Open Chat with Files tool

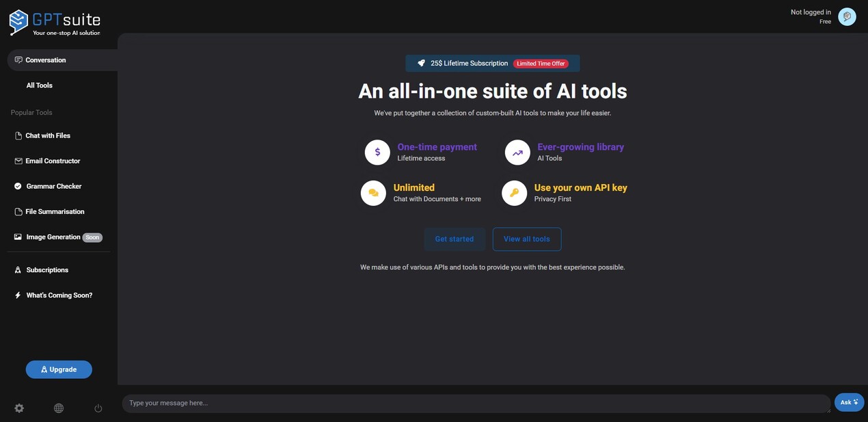click(x=48, y=135)
